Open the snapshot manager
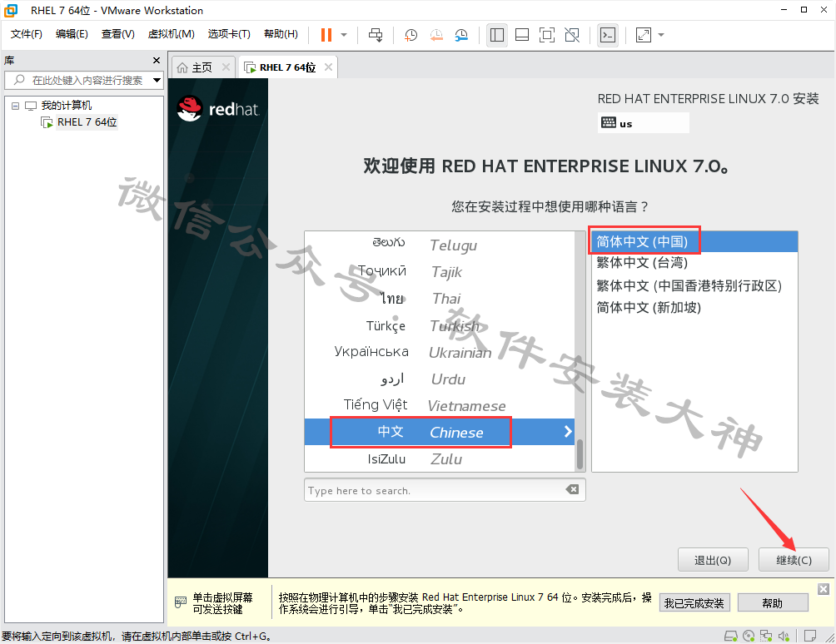Image resolution: width=836 pixels, height=644 pixels. (462, 35)
